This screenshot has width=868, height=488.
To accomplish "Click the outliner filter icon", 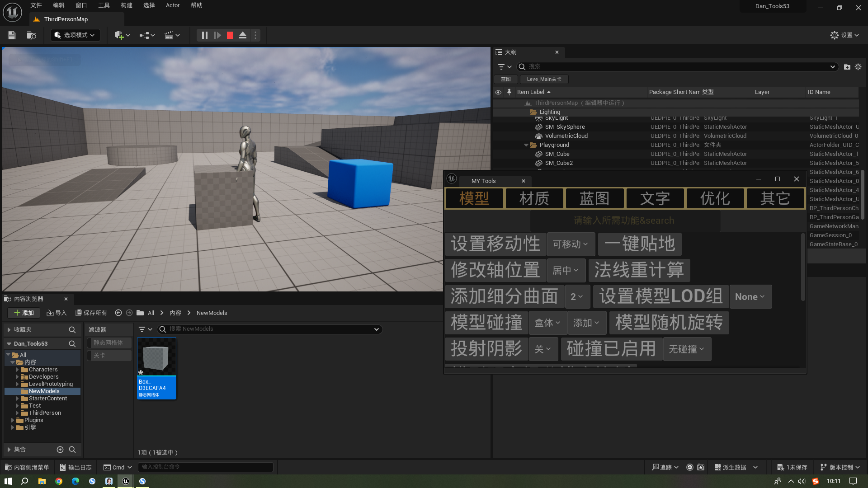I will tap(505, 67).
